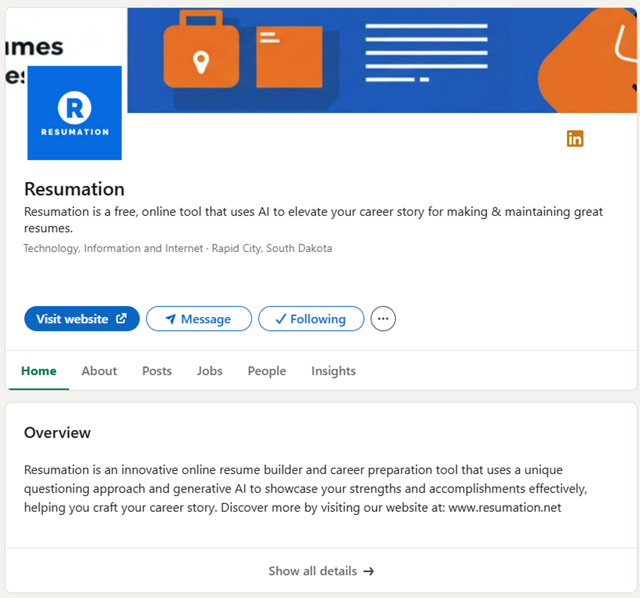Switch to the About tab
The width and height of the screenshot is (640, 598).
[x=99, y=371]
